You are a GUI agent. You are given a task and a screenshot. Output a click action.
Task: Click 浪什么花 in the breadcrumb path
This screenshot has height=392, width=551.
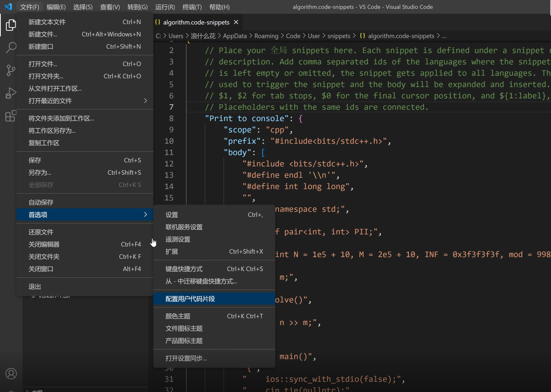[203, 36]
